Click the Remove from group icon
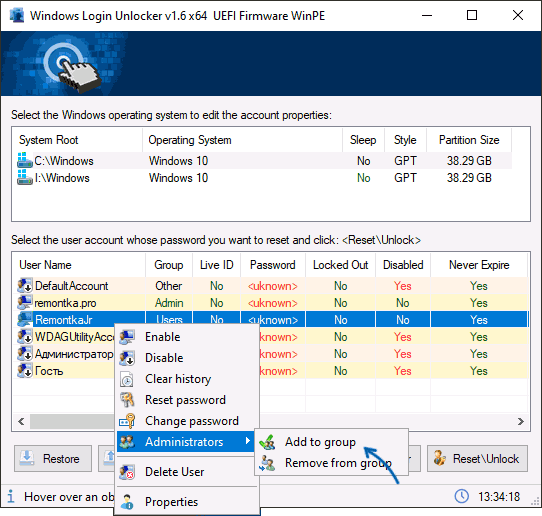The height and width of the screenshot is (516, 542). click(x=267, y=463)
